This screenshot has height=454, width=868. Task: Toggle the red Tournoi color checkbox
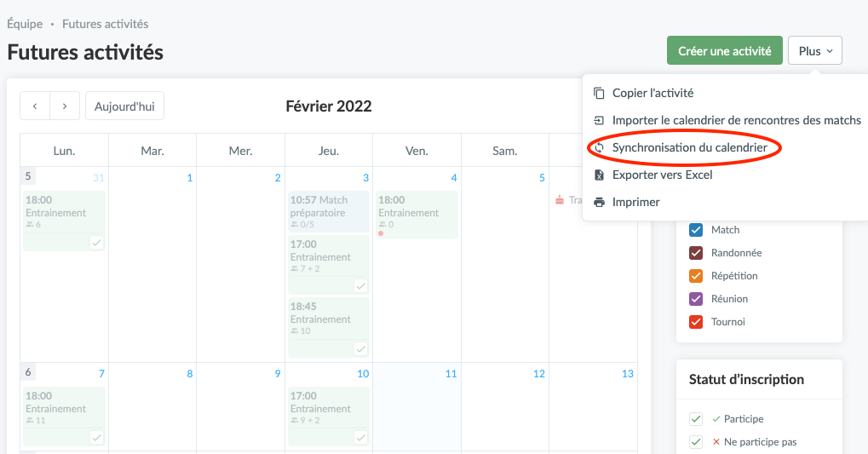tap(696, 322)
